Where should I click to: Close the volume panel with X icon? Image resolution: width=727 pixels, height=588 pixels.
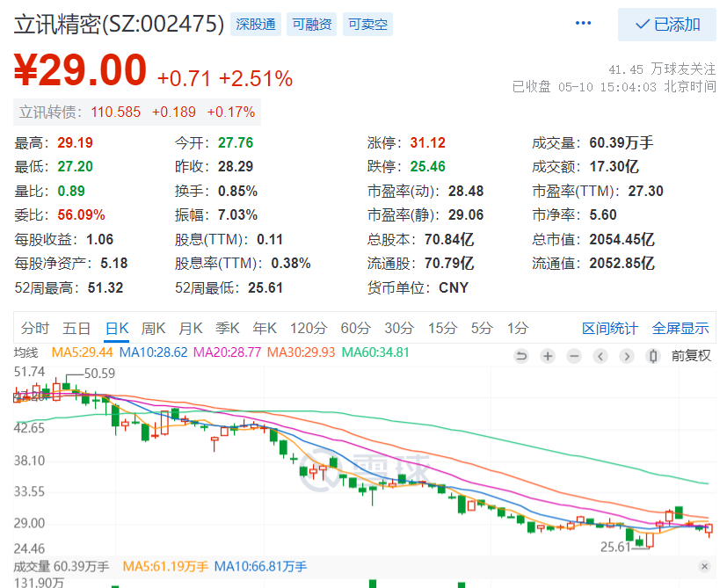point(704,566)
